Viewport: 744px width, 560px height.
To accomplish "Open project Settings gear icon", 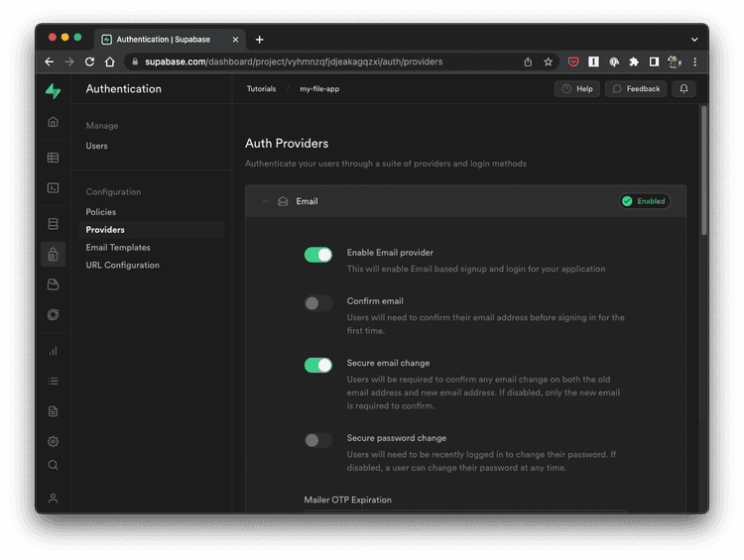I will [54, 441].
